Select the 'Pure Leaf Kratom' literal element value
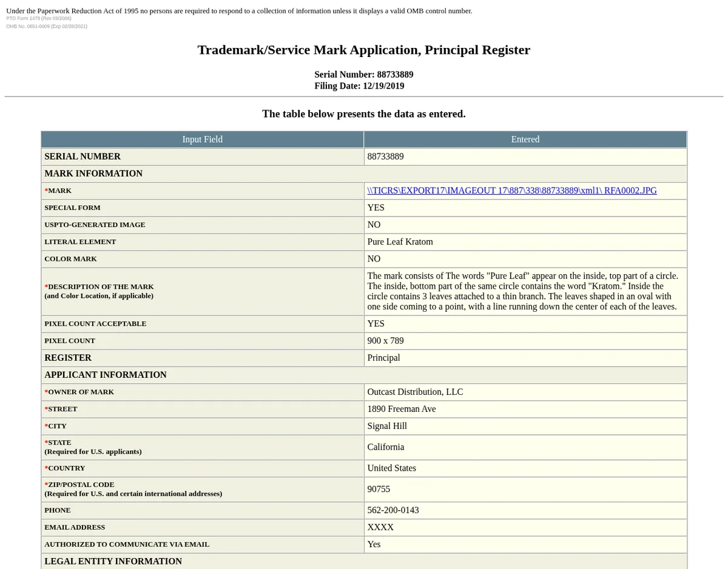728x569 pixels. pyautogui.click(x=400, y=241)
